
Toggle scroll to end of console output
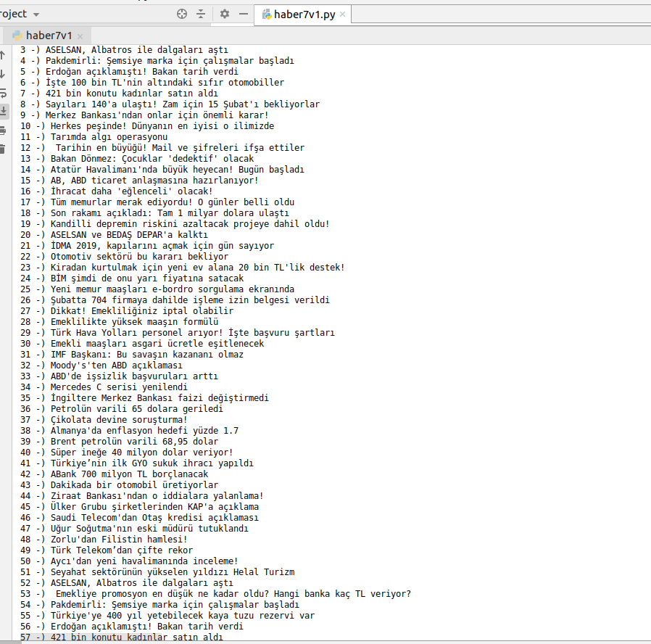(x=4, y=111)
